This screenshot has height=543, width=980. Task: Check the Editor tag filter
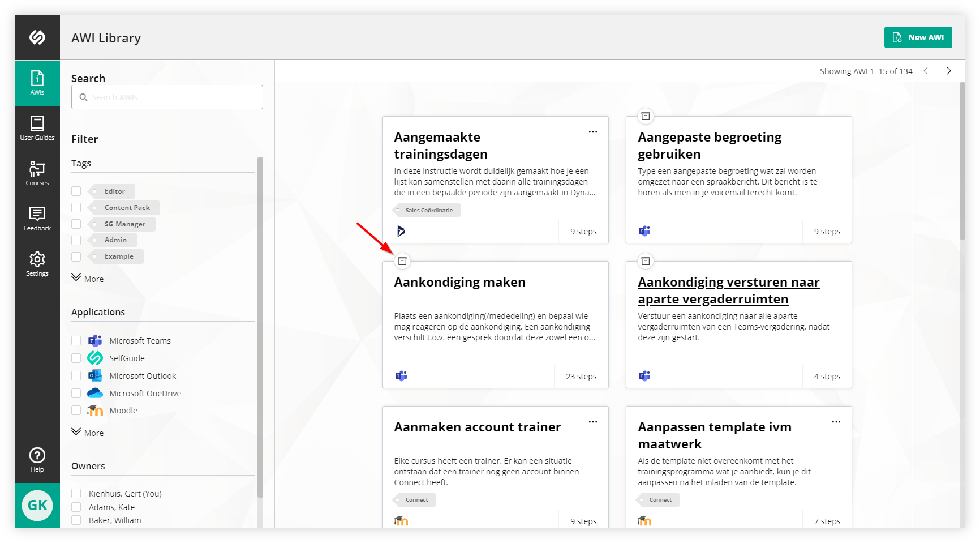click(76, 191)
